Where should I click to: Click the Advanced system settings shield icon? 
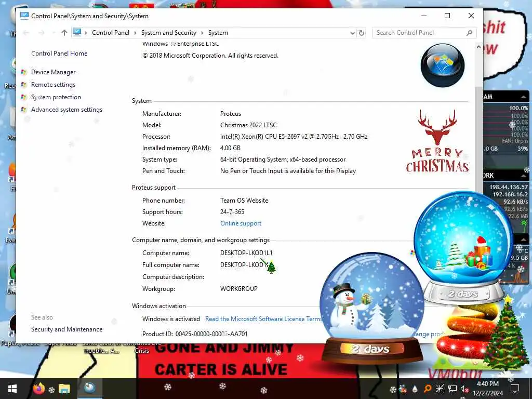(x=23, y=110)
